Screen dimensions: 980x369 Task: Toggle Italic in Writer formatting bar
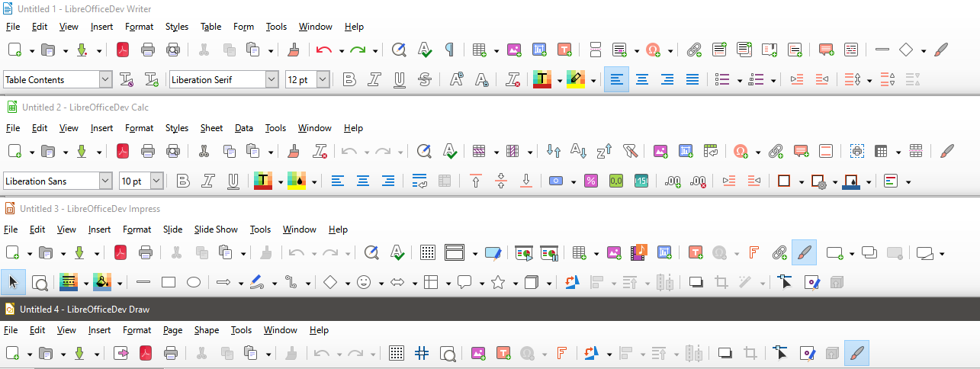[374, 79]
